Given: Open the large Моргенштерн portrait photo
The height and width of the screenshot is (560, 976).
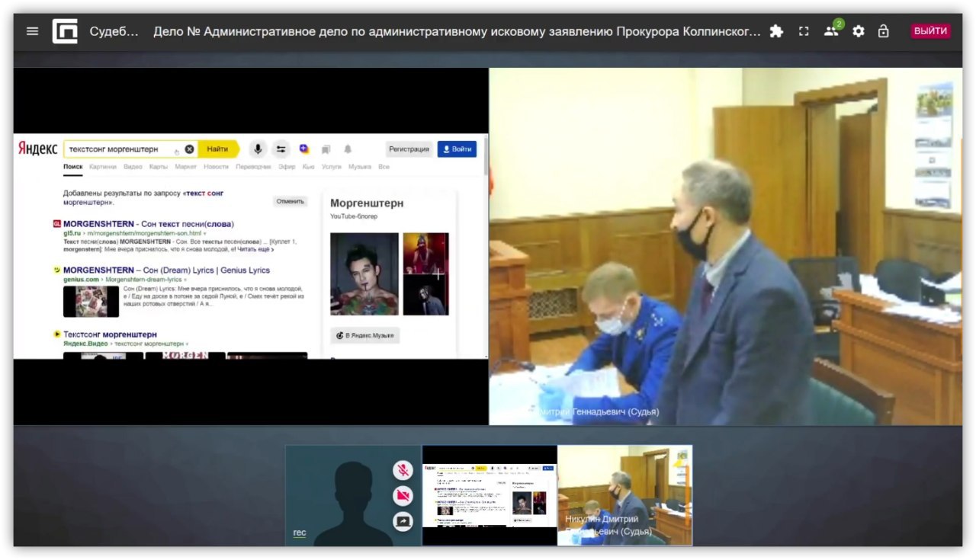Looking at the screenshot, I should (364, 274).
